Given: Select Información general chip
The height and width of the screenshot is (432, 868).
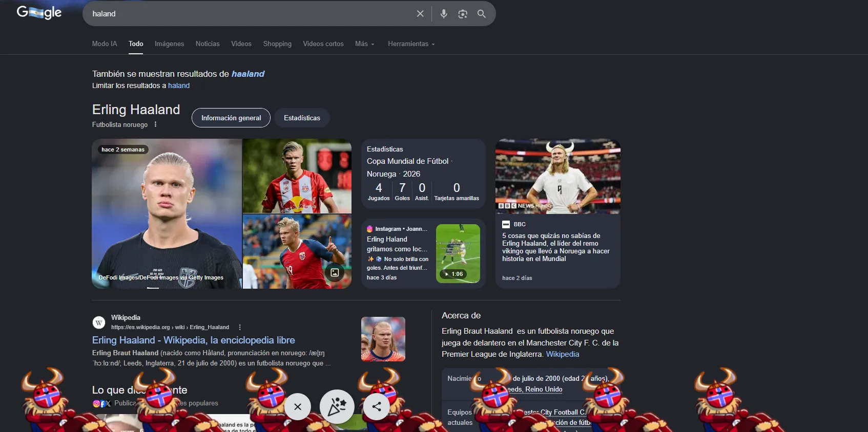Looking at the screenshot, I should pos(231,118).
